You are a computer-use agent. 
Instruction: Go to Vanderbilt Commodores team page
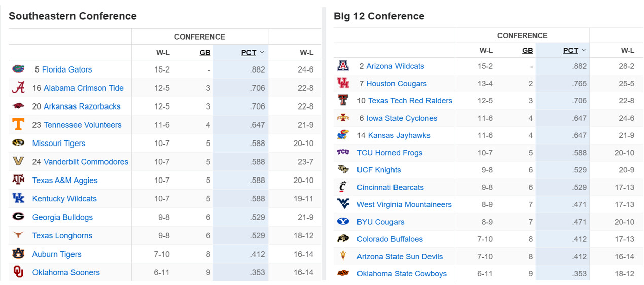86,162
